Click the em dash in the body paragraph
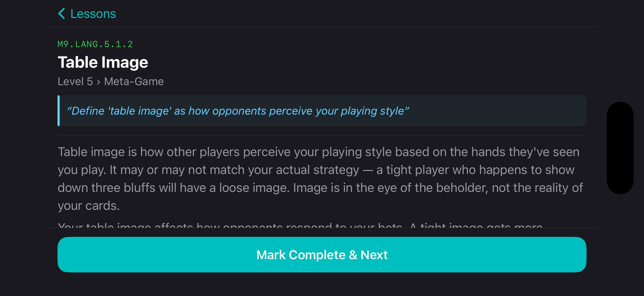The image size is (644, 296). point(367,170)
